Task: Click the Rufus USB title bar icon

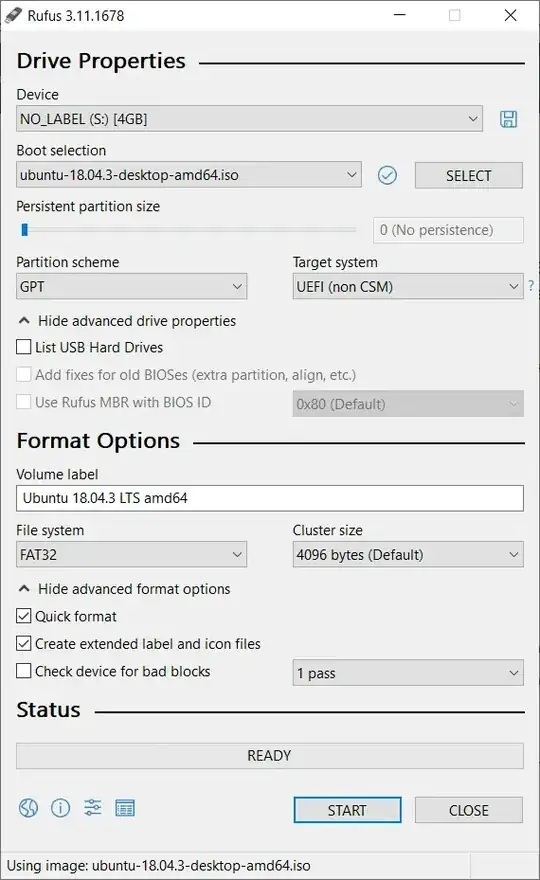Action: pos(13,15)
